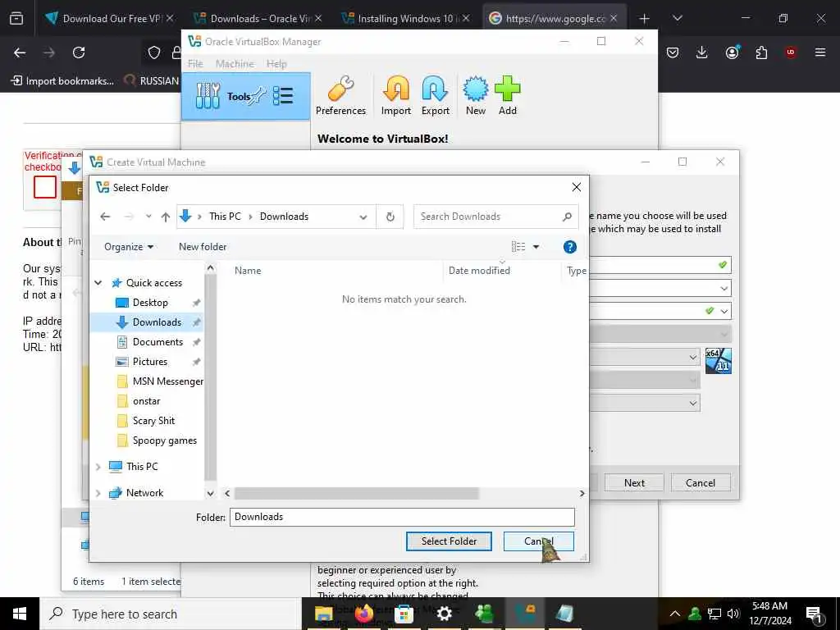
Task: Open Firefox downloads panel
Action: (702, 52)
